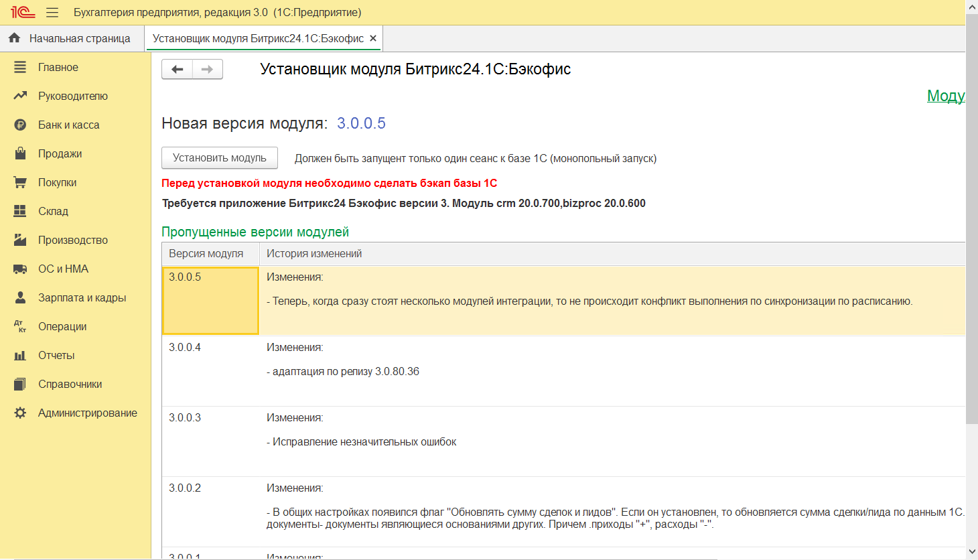The image size is (978, 560).
Task: Click the Отчеты bar chart icon
Action: [20, 355]
